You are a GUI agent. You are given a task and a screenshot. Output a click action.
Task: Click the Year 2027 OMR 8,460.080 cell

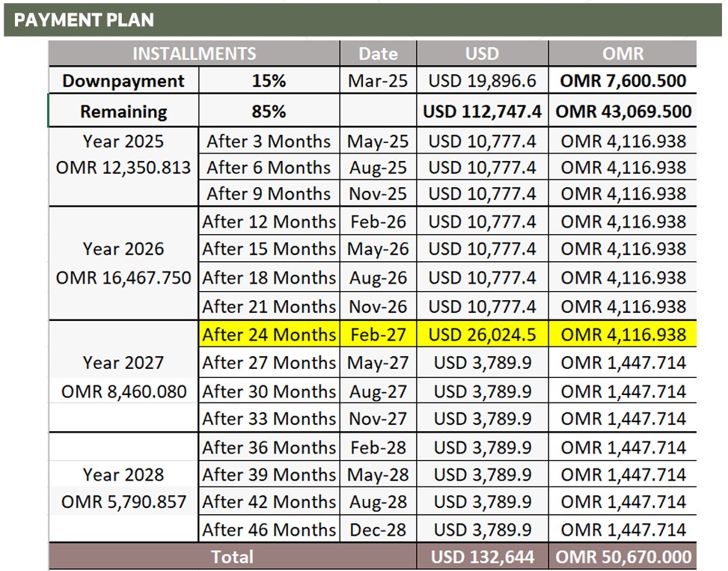pos(123,376)
